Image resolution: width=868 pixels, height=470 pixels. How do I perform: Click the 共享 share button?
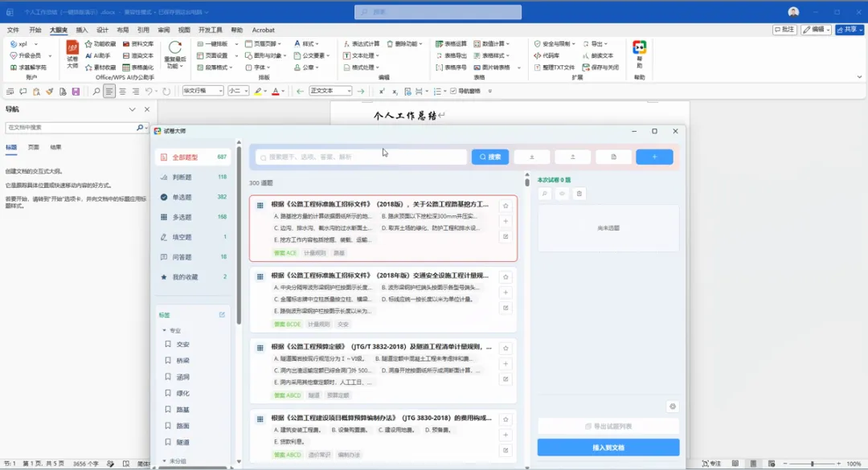click(850, 30)
